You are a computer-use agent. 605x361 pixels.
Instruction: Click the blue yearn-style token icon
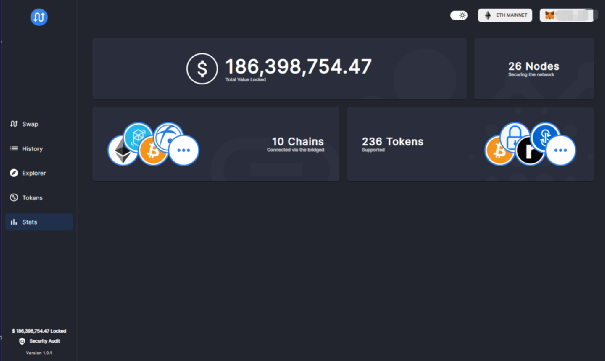[x=545, y=136]
